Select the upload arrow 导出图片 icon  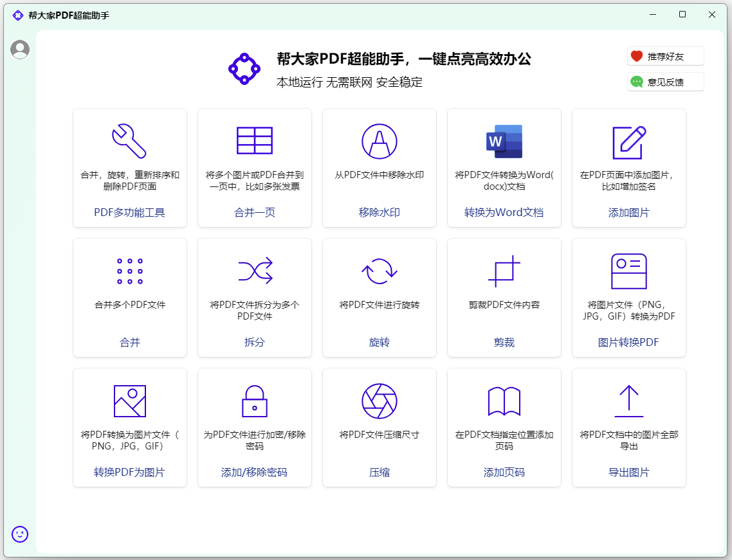point(628,401)
